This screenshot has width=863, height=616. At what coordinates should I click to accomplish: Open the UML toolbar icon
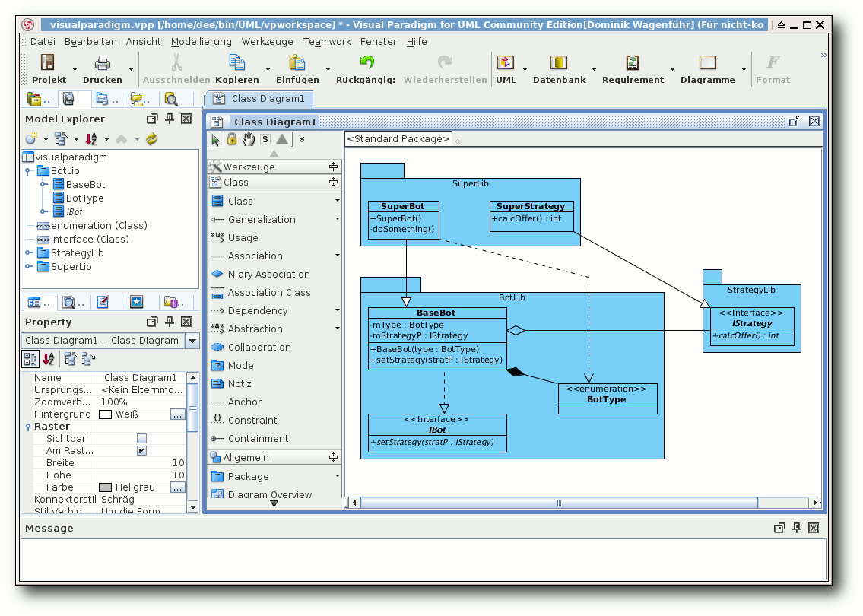pos(505,63)
